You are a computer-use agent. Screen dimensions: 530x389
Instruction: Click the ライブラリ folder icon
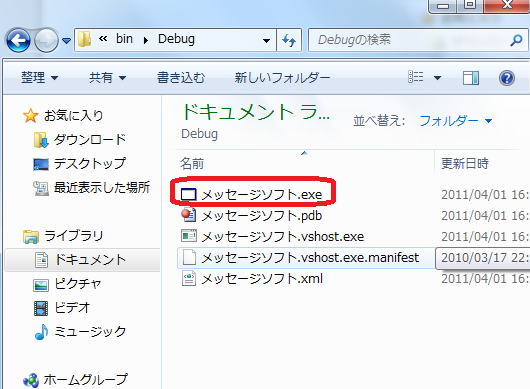point(31,237)
